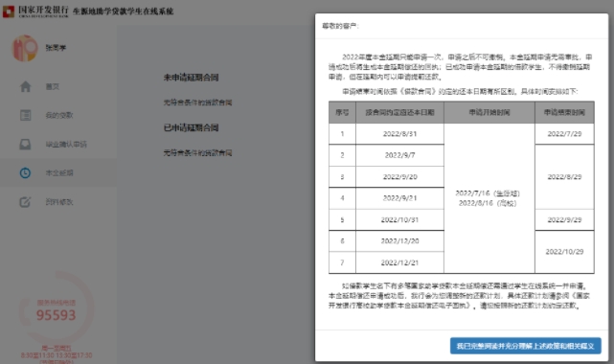Click the 2022/10/31 repayment date cell
The height and width of the screenshot is (364, 614).
tap(399, 220)
